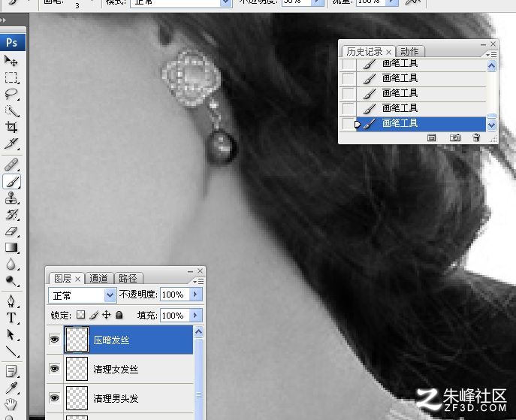Select the Line tool
This screenshot has height=420, width=516.
point(11,351)
